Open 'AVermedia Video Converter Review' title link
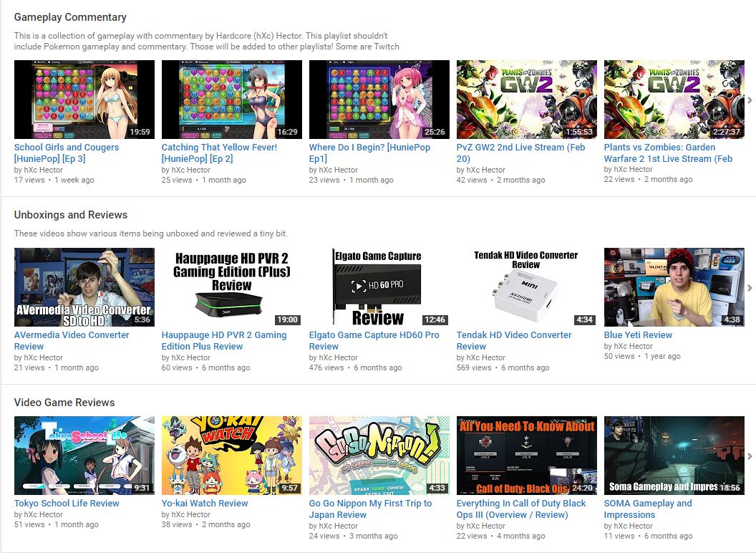756x553 pixels. tap(72, 341)
